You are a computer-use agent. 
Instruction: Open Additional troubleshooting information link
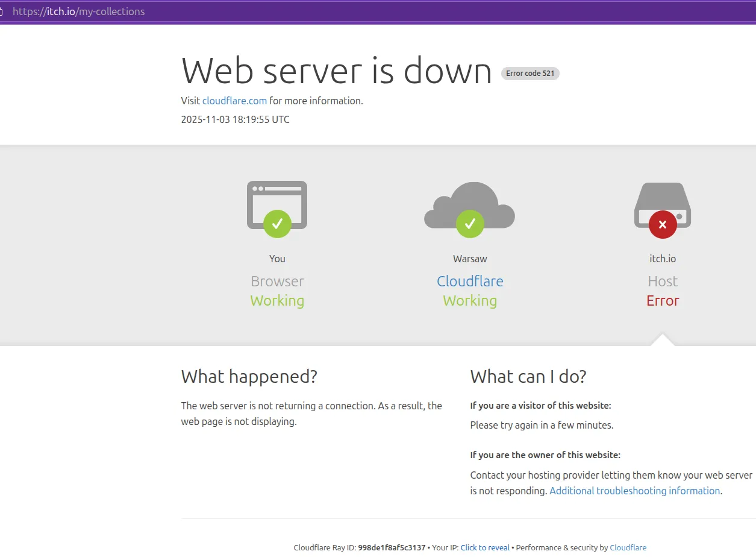point(635,491)
